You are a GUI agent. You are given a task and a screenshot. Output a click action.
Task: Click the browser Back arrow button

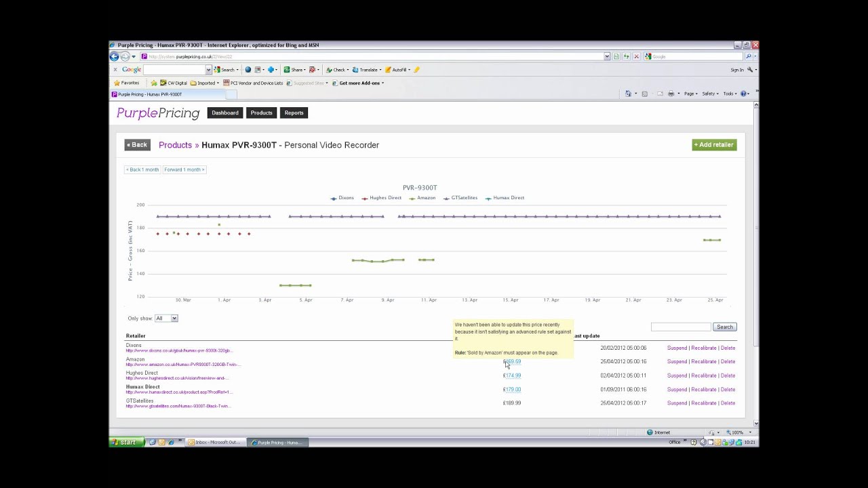point(115,56)
